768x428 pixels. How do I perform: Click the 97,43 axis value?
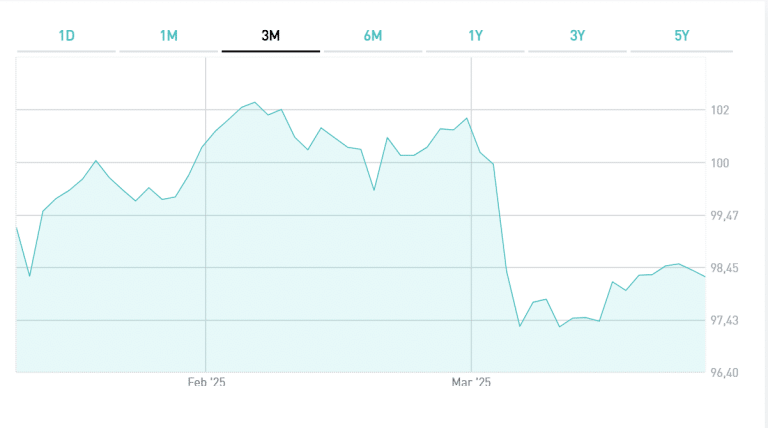(x=724, y=320)
